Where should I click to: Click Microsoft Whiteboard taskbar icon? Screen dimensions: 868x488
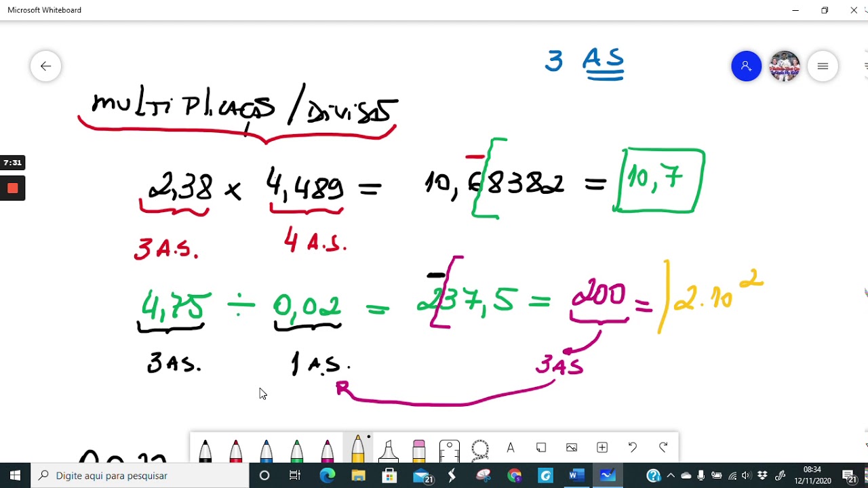point(608,475)
